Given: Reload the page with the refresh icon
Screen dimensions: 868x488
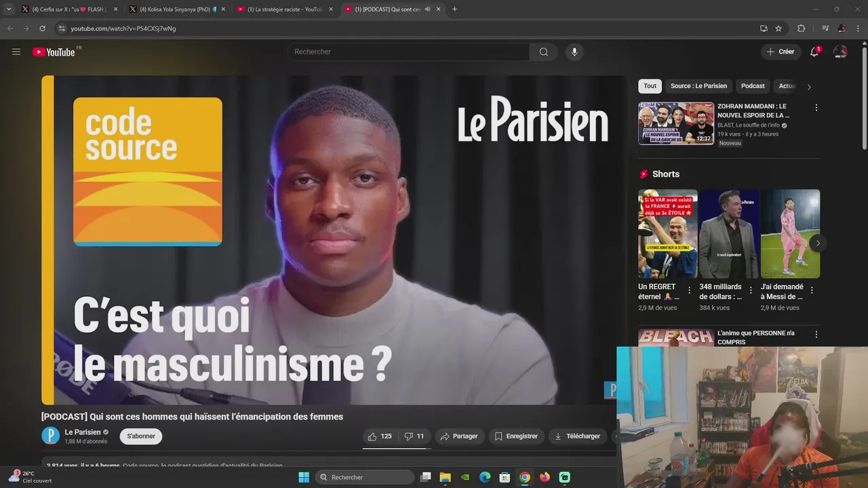Looking at the screenshot, I should [x=42, y=28].
